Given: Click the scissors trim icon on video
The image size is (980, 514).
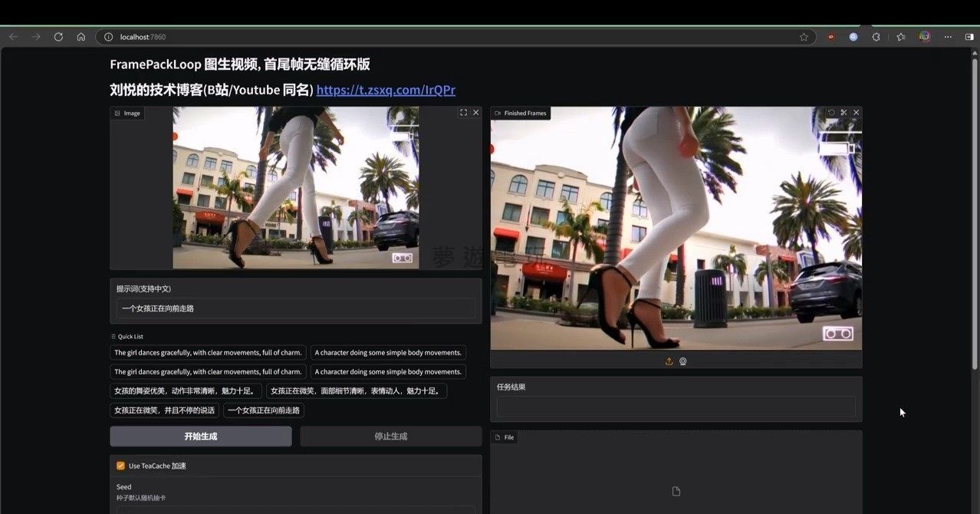Looking at the screenshot, I should coord(844,113).
